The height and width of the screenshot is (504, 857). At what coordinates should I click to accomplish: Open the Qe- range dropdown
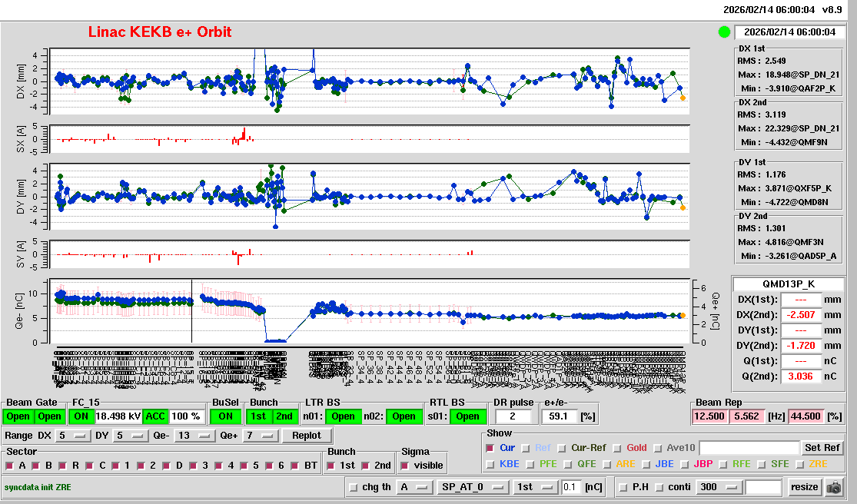pos(195,436)
